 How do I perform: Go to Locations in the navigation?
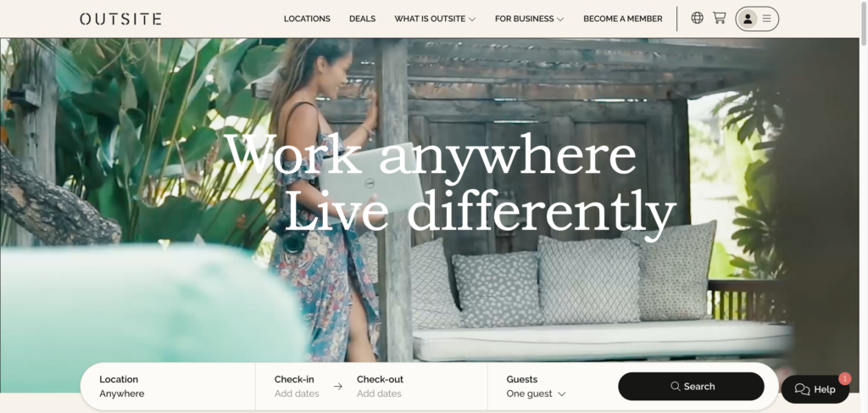(307, 19)
